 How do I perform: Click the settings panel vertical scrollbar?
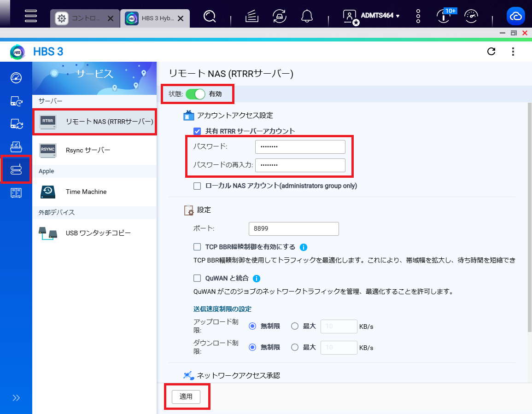pos(530,217)
